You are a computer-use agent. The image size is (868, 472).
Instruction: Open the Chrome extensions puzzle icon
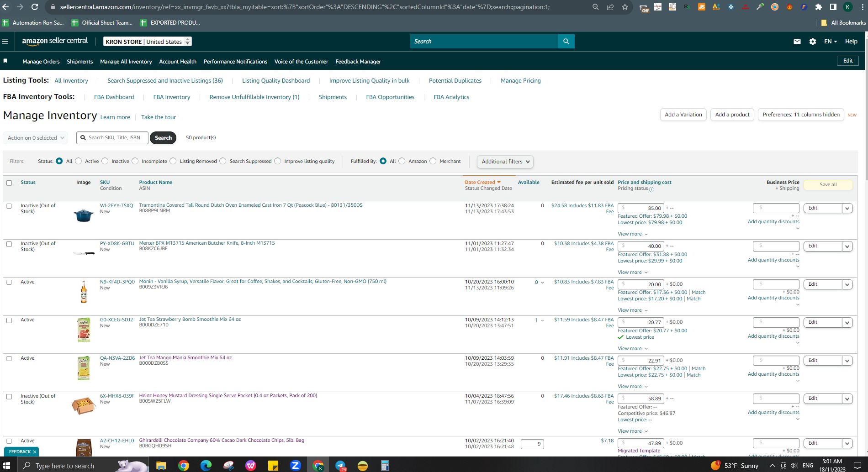coord(819,7)
